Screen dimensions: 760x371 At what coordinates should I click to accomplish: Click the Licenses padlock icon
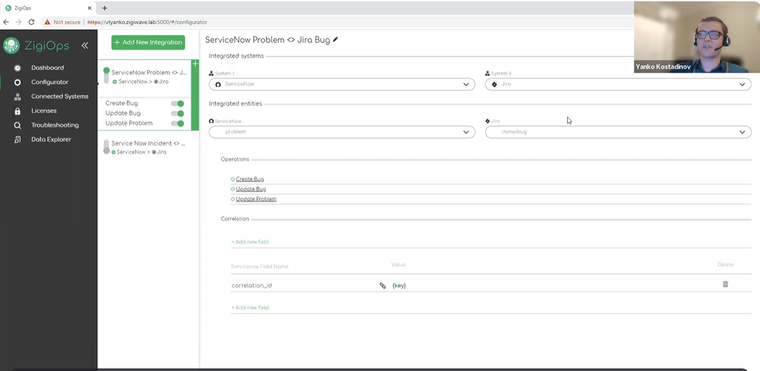coord(17,111)
